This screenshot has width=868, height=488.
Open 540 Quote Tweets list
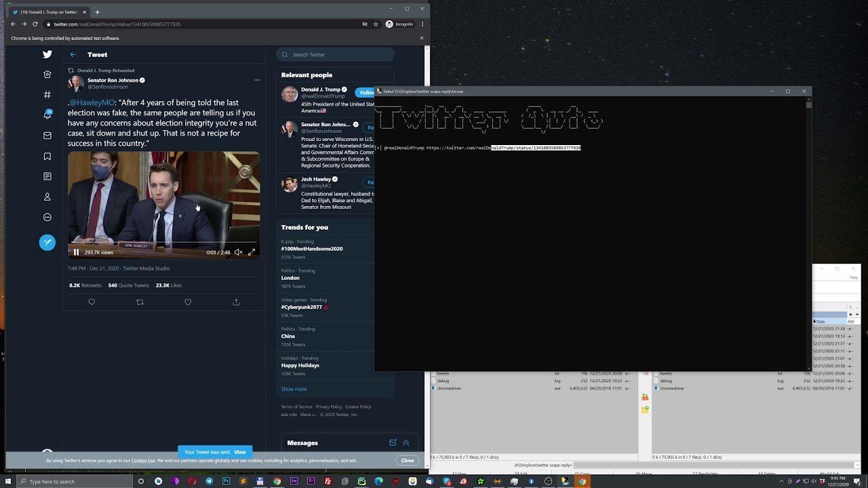pos(129,285)
